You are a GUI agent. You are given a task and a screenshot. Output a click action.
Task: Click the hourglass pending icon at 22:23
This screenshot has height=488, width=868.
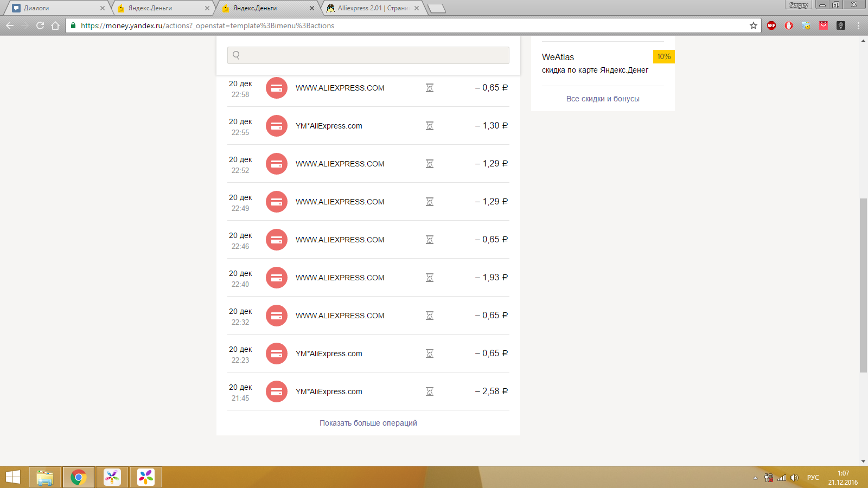(430, 354)
